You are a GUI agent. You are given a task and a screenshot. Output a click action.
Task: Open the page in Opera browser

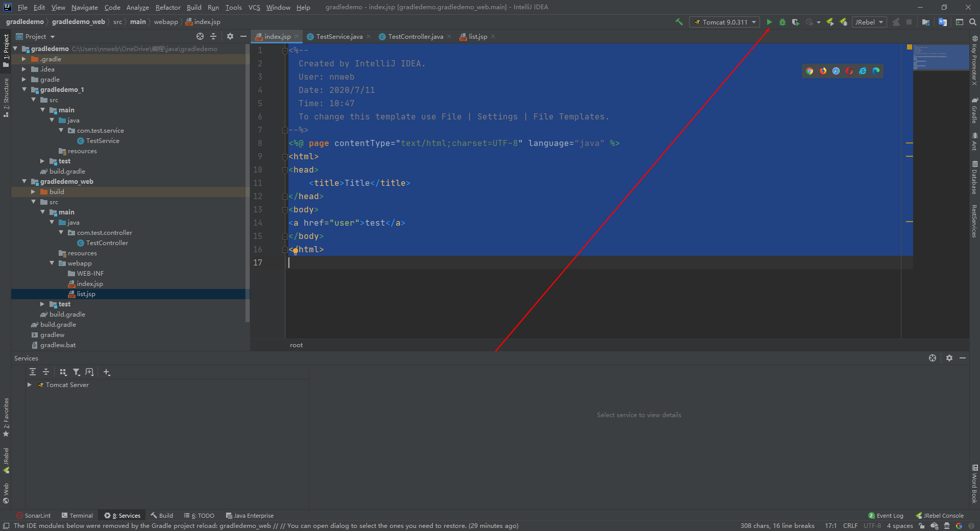[x=849, y=71]
